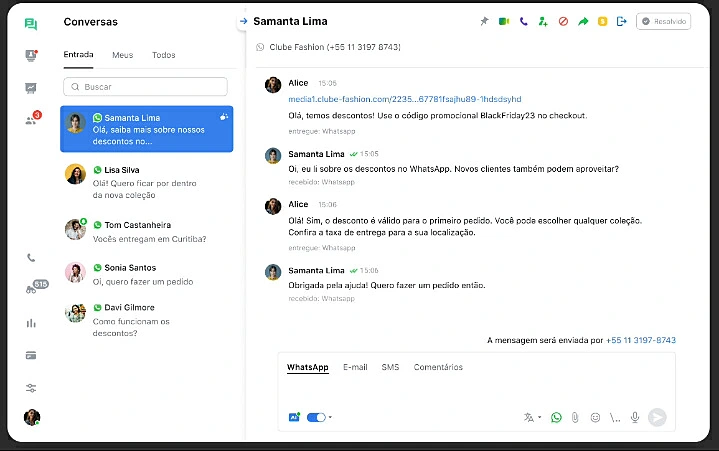Open the operator monitor icon with red dot
The height and width of the screenshot is (451, 719).
31,55
